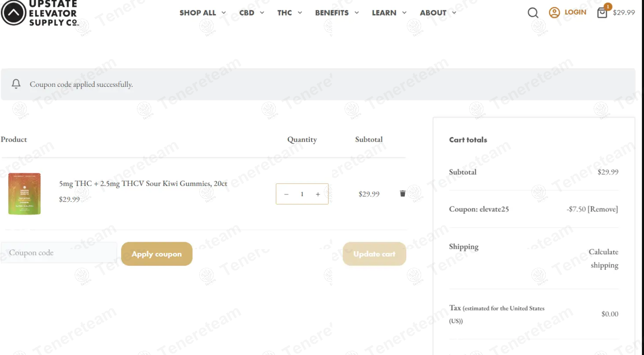Decrease quantity with the minus button
644x355 pixels.
(286, 194)
